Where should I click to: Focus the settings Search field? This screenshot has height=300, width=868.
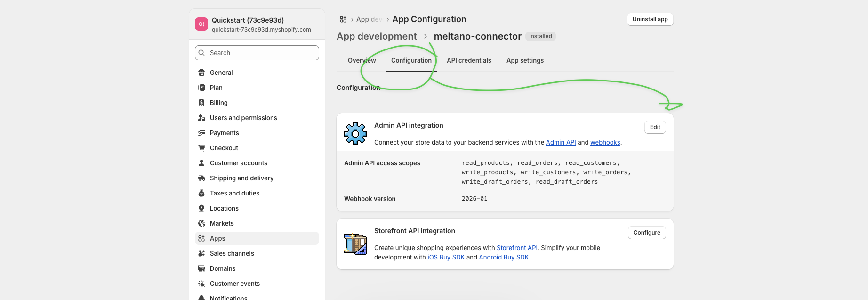coord(257,53)
